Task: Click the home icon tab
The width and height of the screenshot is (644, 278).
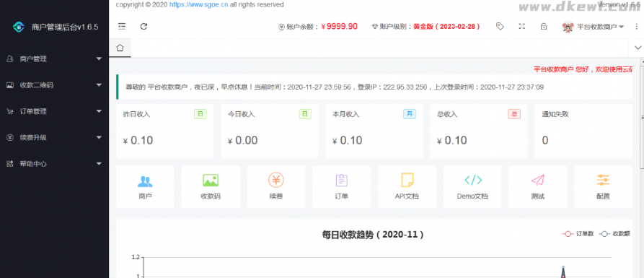Action: [120, 48]
